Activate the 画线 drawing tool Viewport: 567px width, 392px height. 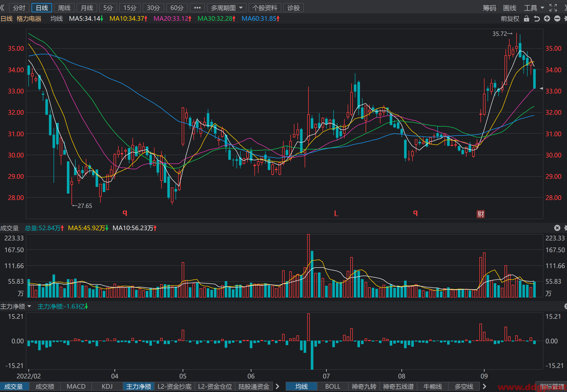coord(510,8)
